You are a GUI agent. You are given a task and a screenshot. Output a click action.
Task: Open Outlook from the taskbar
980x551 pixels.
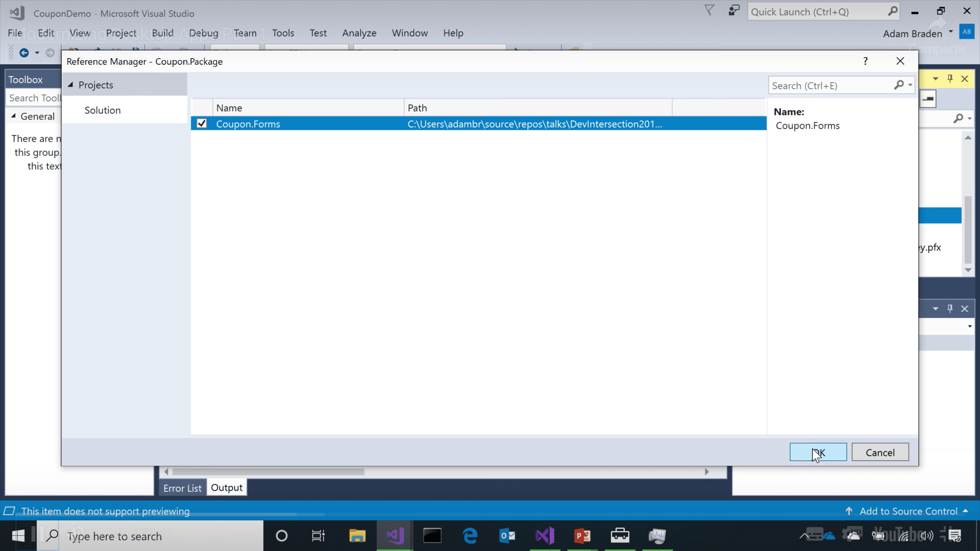tap(507, 536)
